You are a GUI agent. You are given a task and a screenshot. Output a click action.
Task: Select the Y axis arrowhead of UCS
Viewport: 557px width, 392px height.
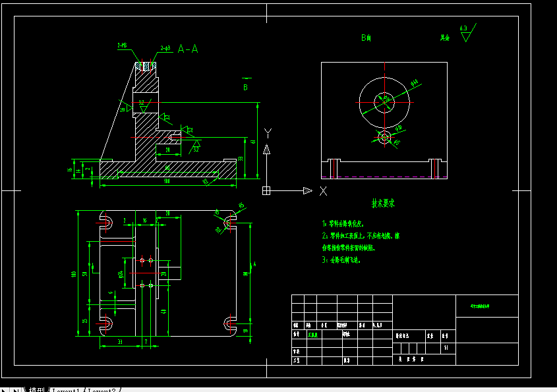(x=266, y=149)
